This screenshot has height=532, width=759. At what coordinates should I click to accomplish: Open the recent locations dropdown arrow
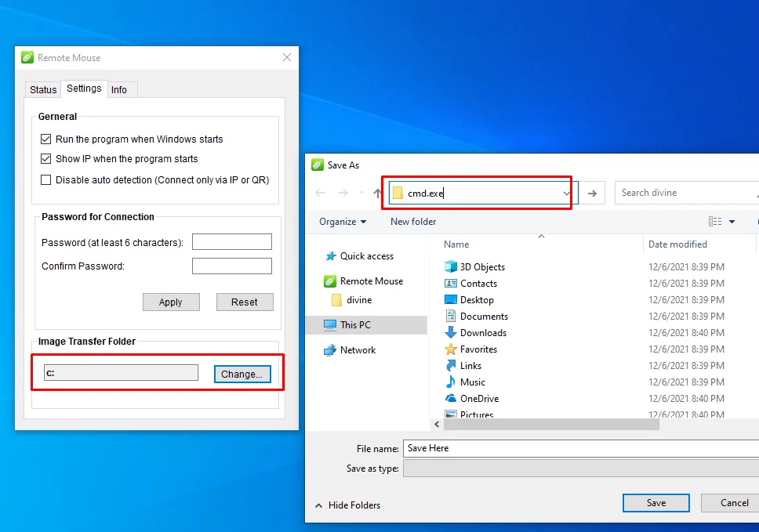point(361,193)
